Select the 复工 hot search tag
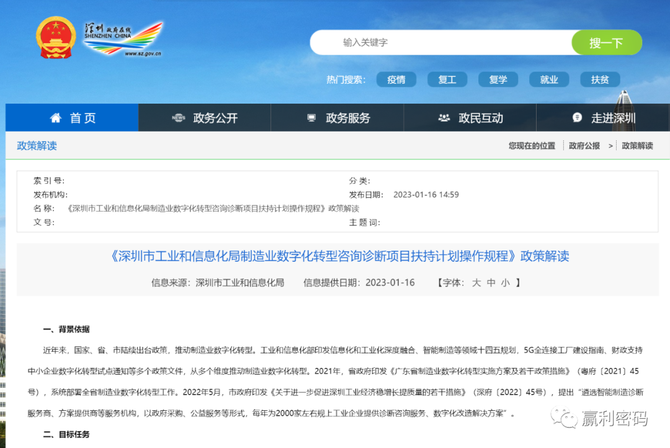Viewport: 670px width, 448px height. (447, 80)
